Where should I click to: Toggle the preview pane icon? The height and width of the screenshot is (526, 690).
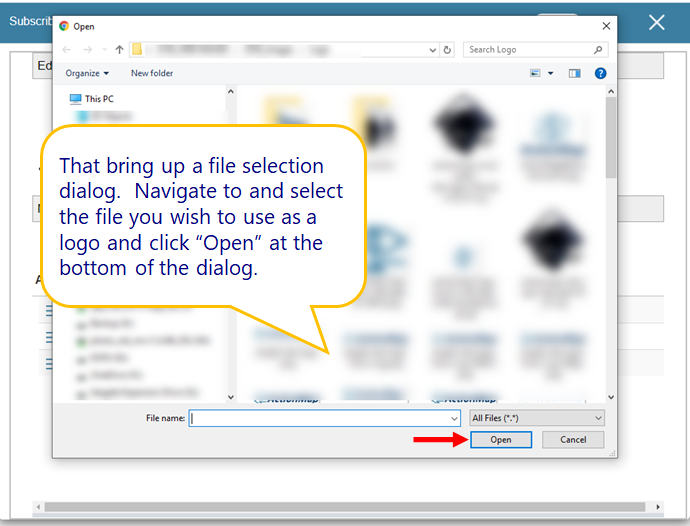pyautogui.click(x=574, y=73)
